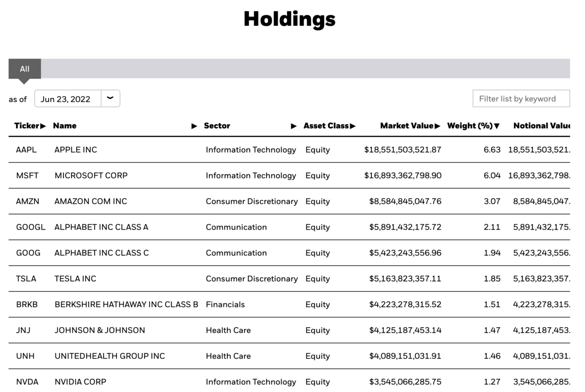Sort by Notional Value column header
The image size is (585, 392).
pyautogui.click(x=541, y=126)
